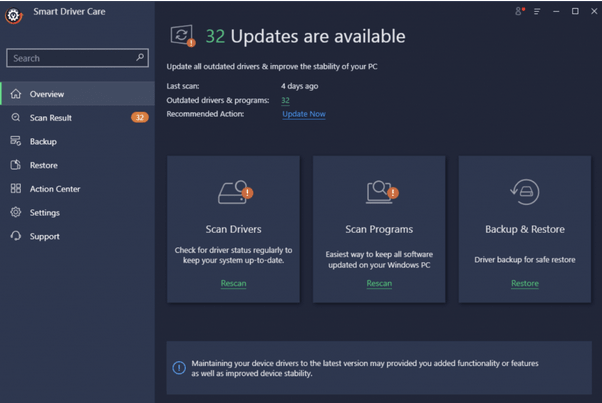Click Rescan under Scan Programs
The image size is (602, 403).
[x=379, y=283]
